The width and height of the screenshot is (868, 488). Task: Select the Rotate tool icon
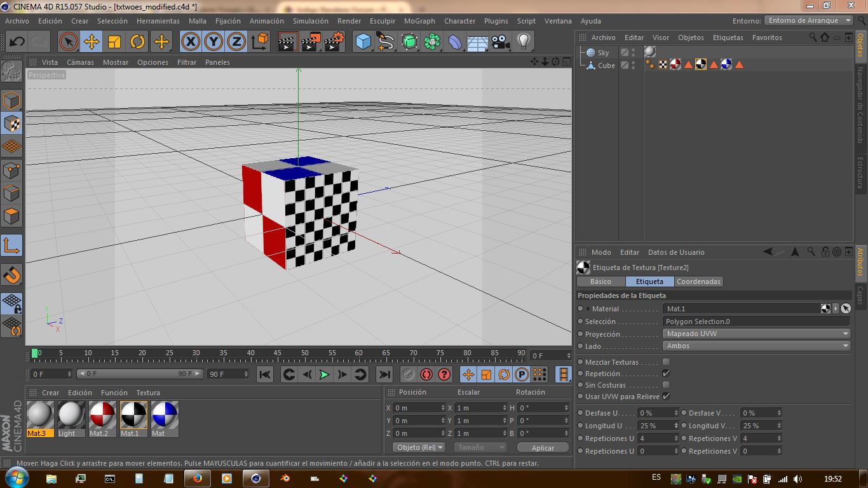pos(137,42)
